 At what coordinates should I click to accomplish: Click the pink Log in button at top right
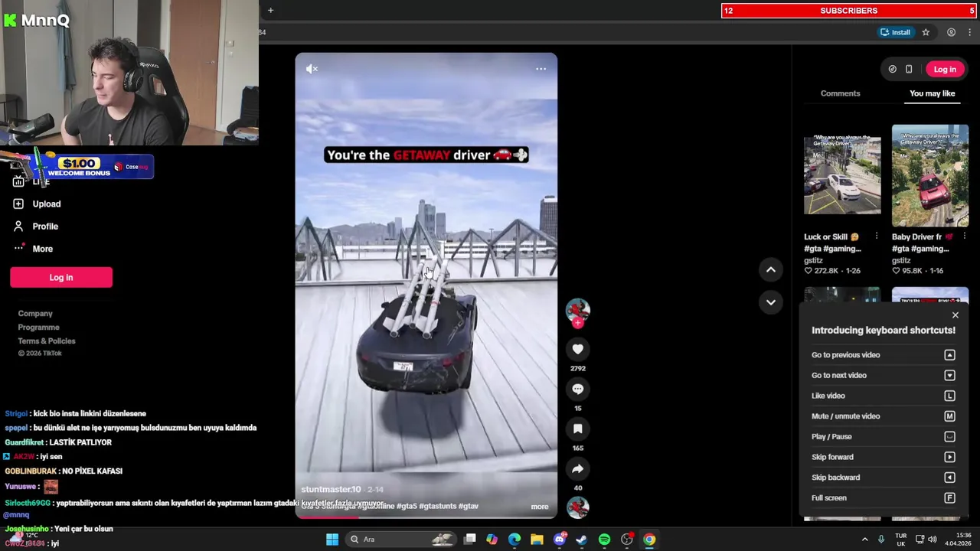945,69
